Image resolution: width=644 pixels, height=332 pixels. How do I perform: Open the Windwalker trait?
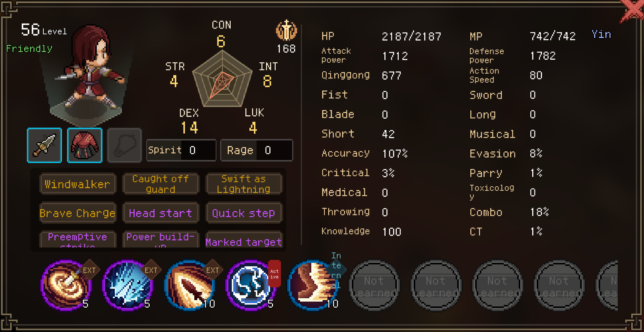point(77,184)
